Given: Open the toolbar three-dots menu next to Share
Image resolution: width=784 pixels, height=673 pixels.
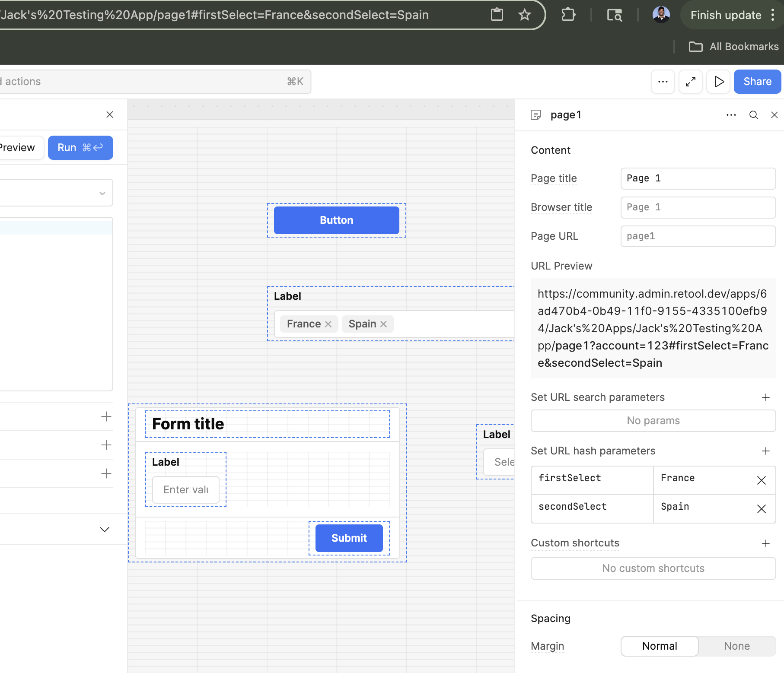Looking at the screenshot, I should click(x=663, y=82).
